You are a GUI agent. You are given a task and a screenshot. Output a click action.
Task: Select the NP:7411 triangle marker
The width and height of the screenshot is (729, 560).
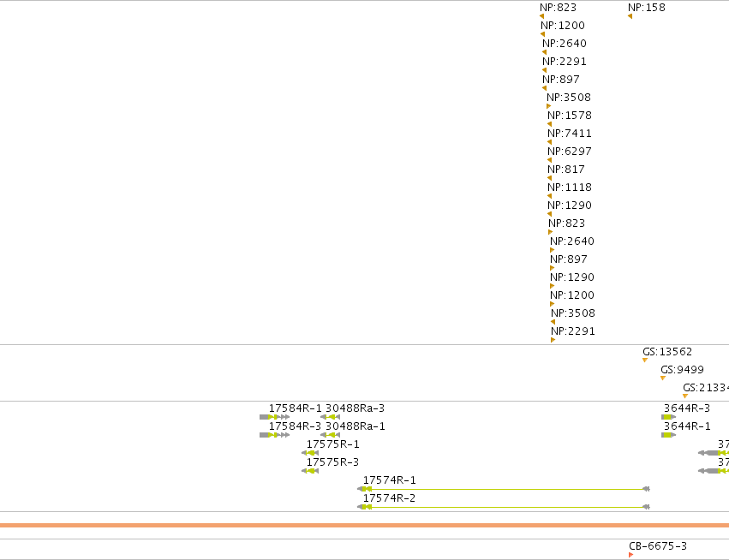tap(550, 142)
